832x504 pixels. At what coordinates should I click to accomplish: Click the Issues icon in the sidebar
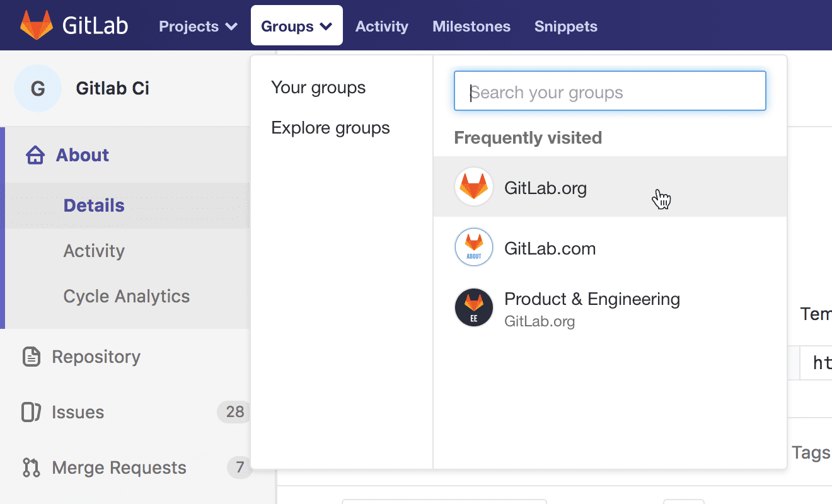[30, 412]
